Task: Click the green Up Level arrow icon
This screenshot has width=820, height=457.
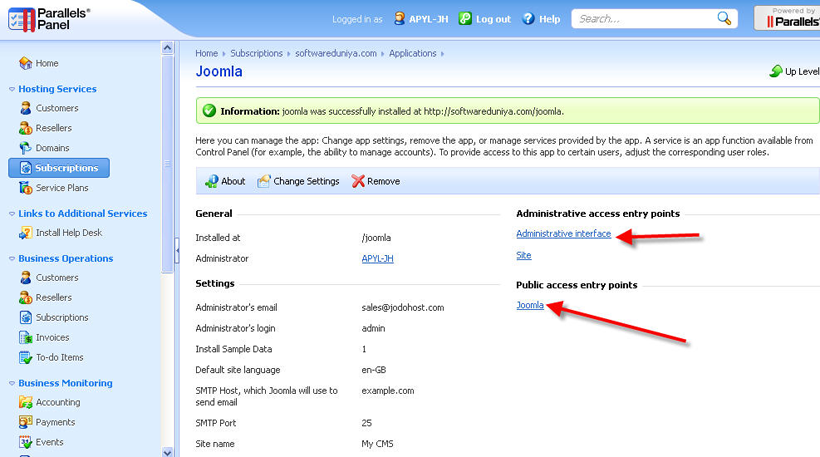Action: pyautogui.click(x=776, y=71)
